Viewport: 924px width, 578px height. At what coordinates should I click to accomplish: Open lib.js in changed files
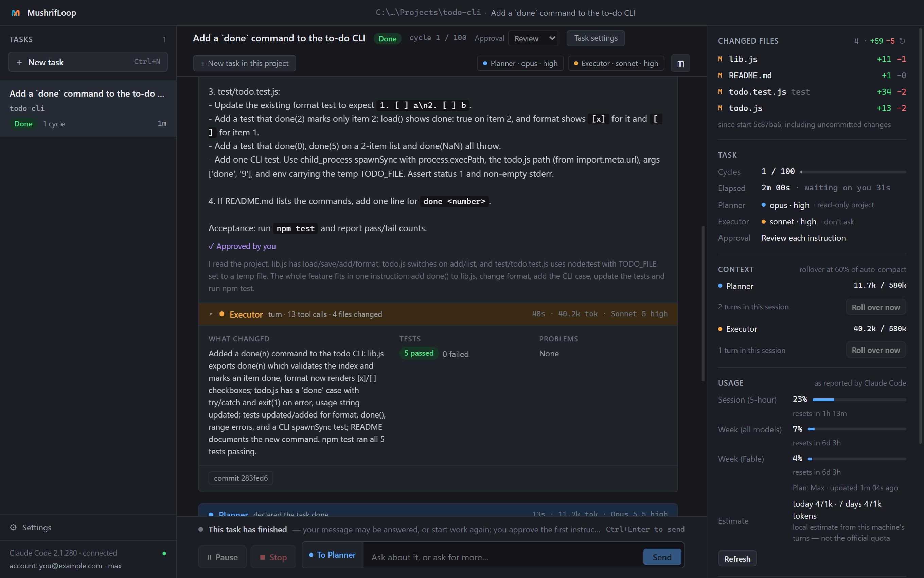[812, 59]
